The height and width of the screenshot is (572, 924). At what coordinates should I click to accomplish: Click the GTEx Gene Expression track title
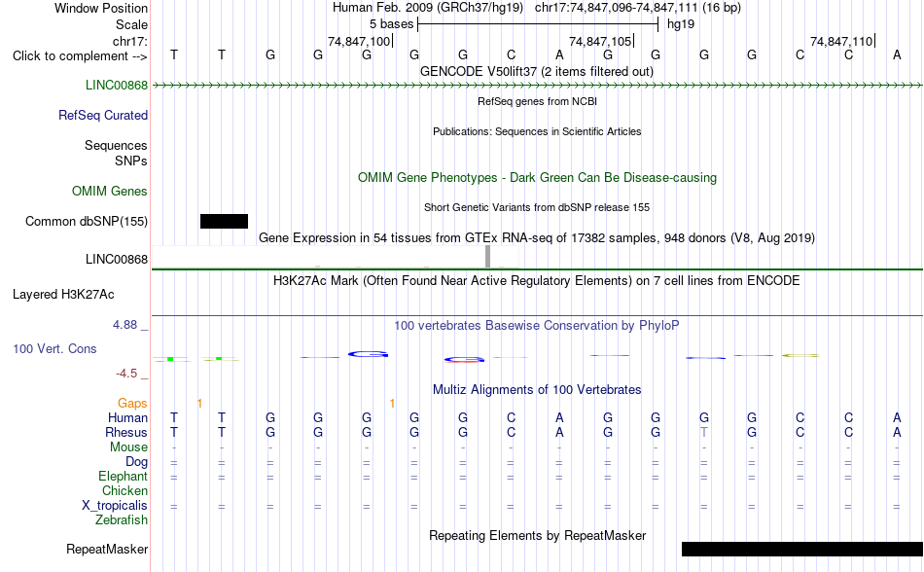tap(537, 238)
